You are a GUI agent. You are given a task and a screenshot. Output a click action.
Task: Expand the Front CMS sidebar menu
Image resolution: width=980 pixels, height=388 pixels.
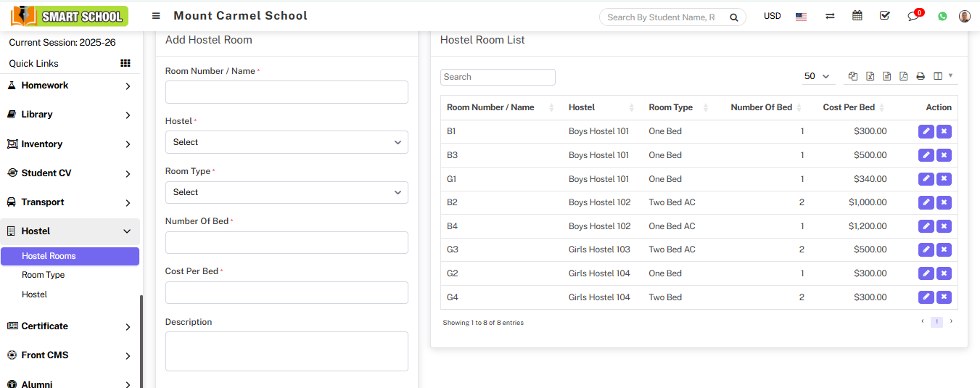pos(70,355)
